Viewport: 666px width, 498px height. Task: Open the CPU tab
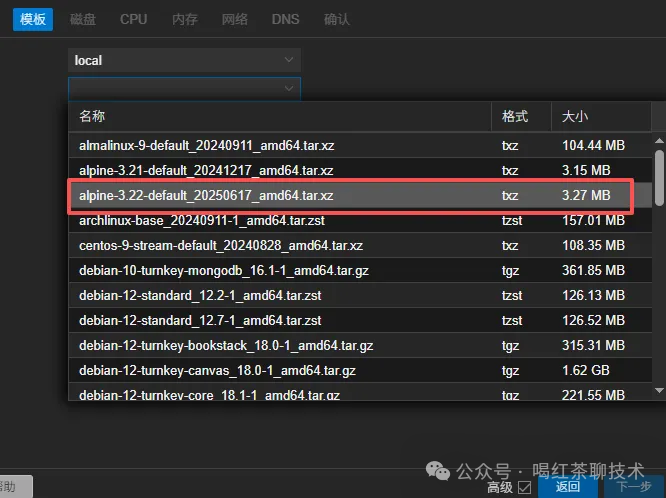(133, 19)
